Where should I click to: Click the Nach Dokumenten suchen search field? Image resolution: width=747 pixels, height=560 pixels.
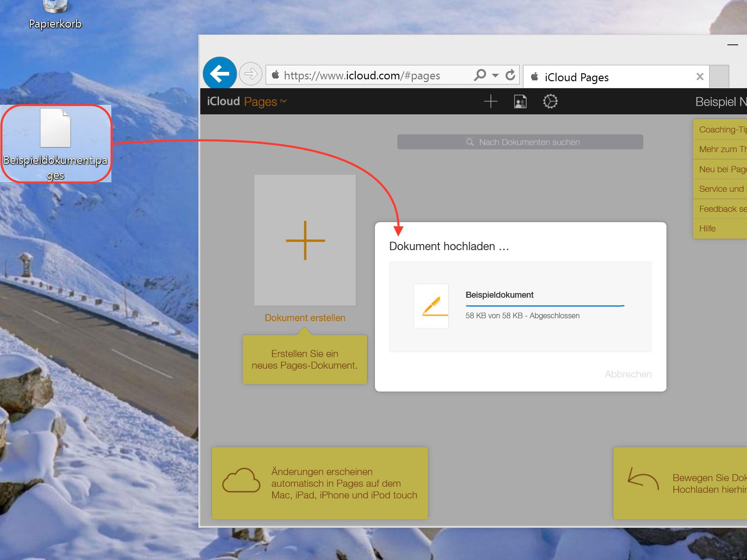point(520,142)
